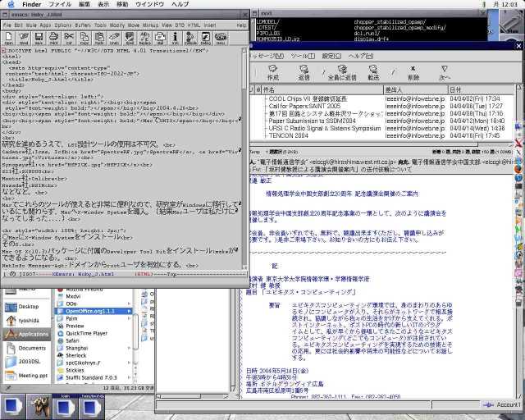Viewport: 525px width, 420px height.
Task: Open the ツール(T) menu in mail window
Action: coord(303,56)
